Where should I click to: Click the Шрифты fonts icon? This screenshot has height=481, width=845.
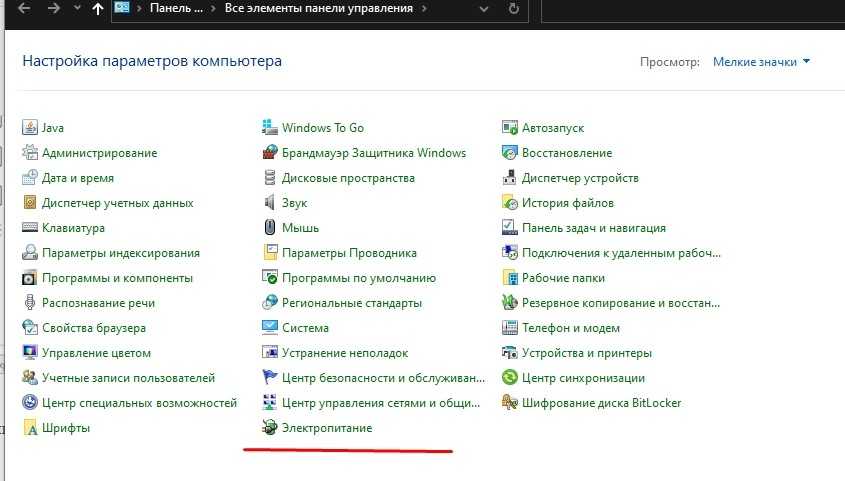coord(30,428)
